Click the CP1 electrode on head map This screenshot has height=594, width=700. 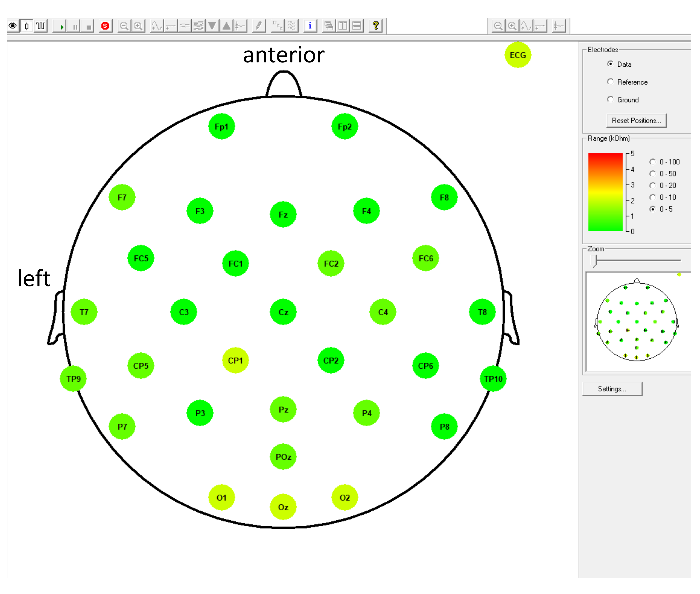coord(235,361)
